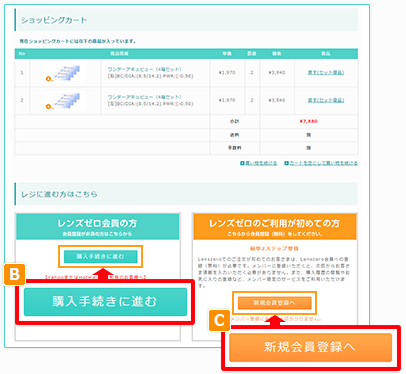Select line price ¥3,940 in row 1

pyautogui.click(x=277, y=72)
